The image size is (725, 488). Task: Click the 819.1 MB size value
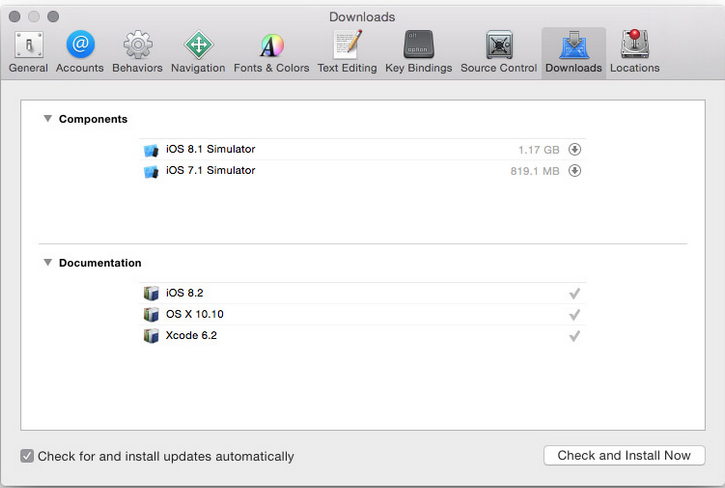click(x=535, y=171)
